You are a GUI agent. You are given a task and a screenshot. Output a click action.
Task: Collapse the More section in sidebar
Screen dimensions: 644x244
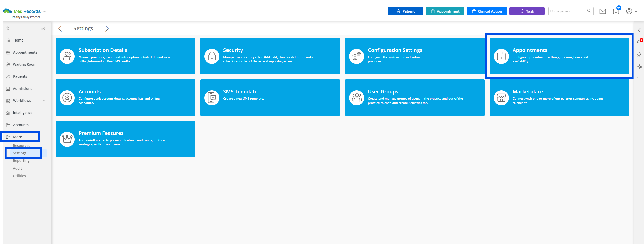tap(44, 137)
